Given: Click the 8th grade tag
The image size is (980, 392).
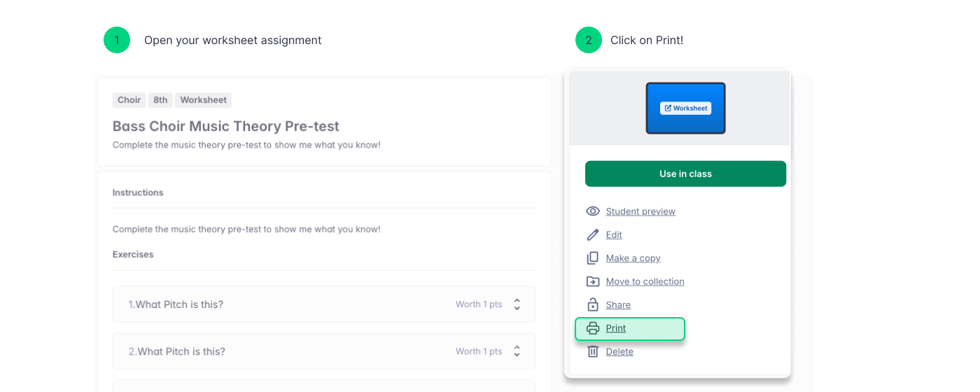Looking at the screenshot, I should (160, 100).
